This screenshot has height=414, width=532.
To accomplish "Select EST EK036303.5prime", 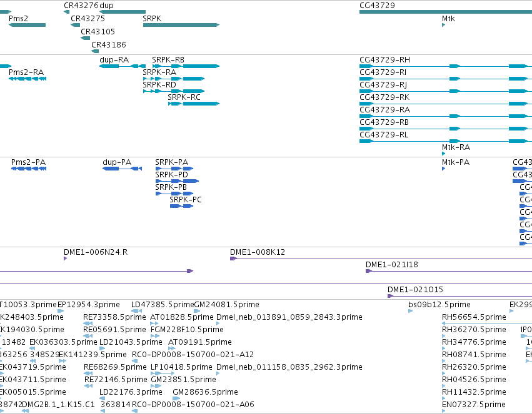I will [33, 348].
